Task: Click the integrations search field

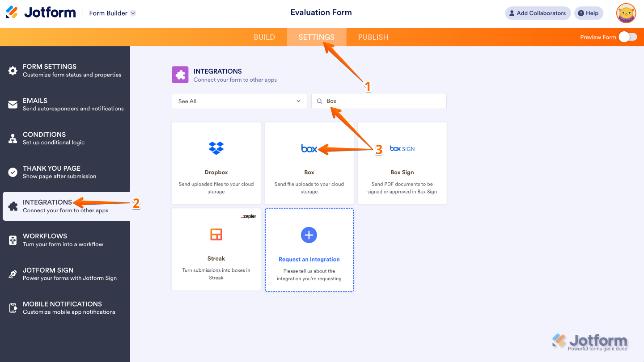Action: [385, 101]
